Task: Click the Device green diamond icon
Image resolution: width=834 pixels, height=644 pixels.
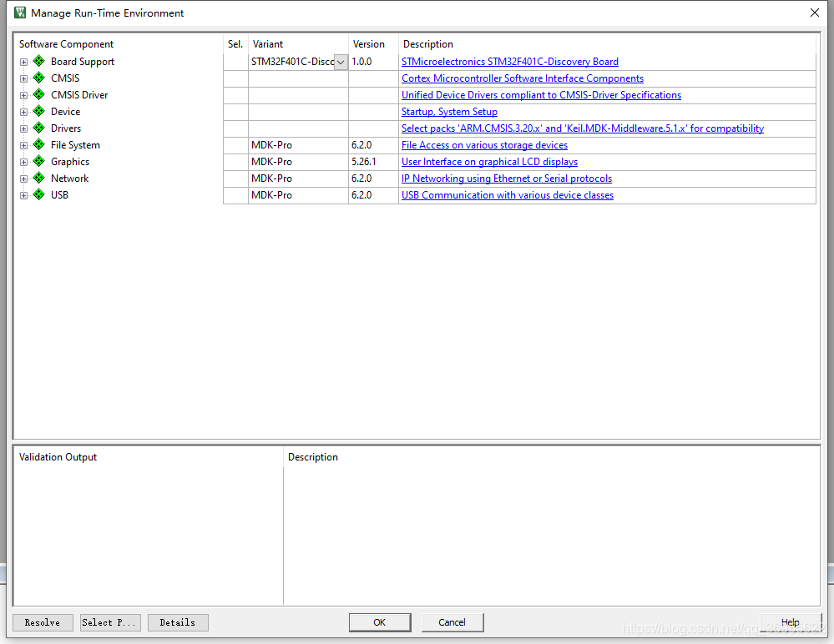Action: tap(39, 112)
